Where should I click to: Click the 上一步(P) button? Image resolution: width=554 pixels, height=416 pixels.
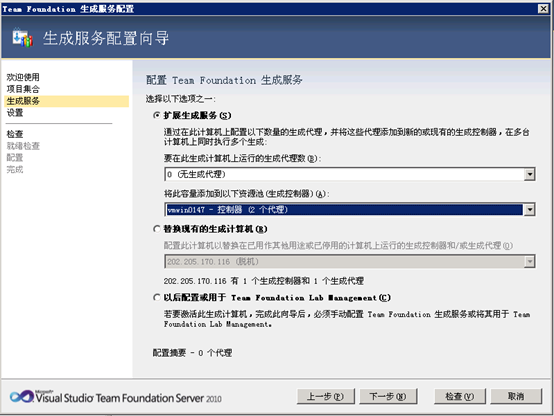tap(325, 396)
